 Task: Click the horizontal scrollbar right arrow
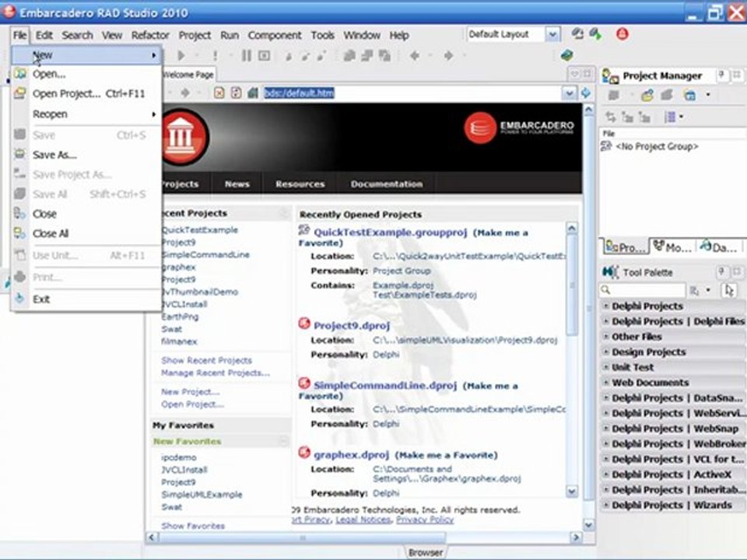pos(576,537)
